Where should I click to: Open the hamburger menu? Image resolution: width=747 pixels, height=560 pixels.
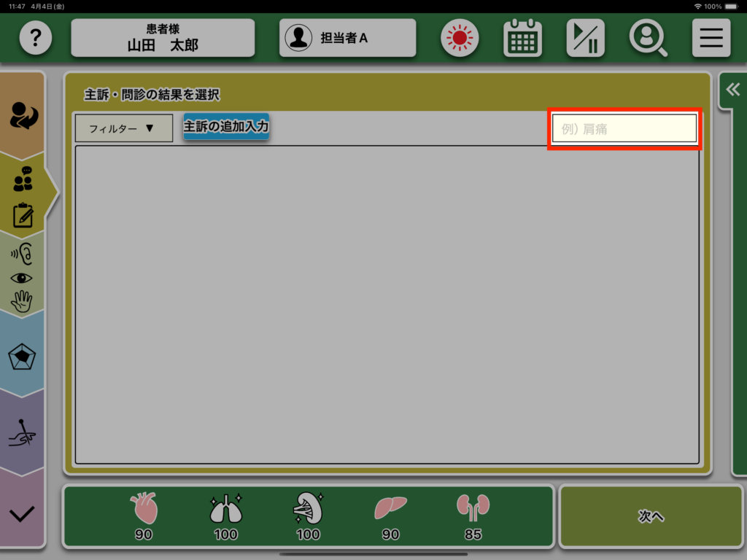coord(711,38)
